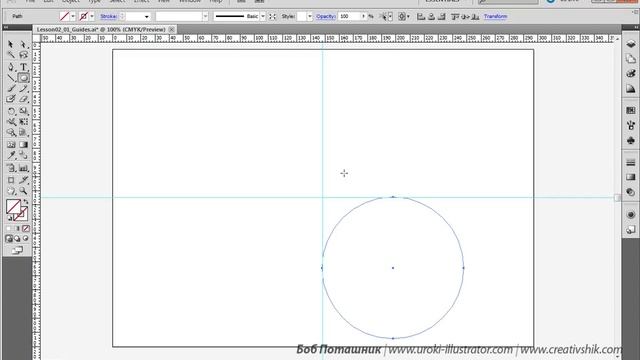Select the Hand tool
Image resolution: width=640 pixels, height=360 pixels.
coord(11,191)
